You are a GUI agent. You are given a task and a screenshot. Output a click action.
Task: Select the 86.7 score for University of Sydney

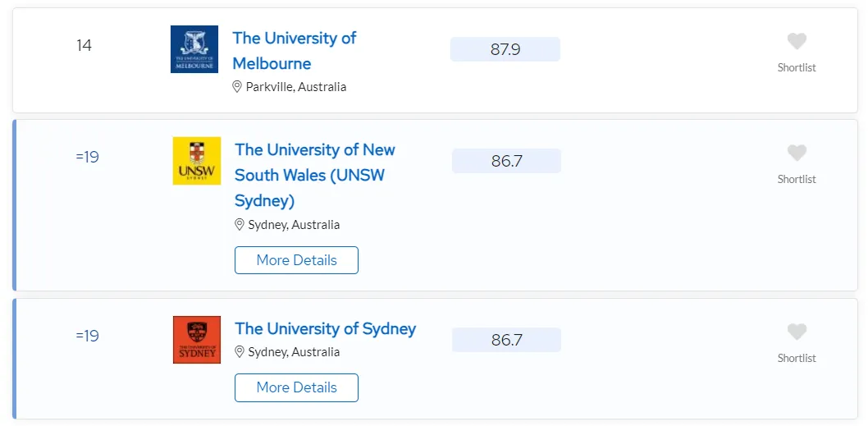[x=506, y=340]
